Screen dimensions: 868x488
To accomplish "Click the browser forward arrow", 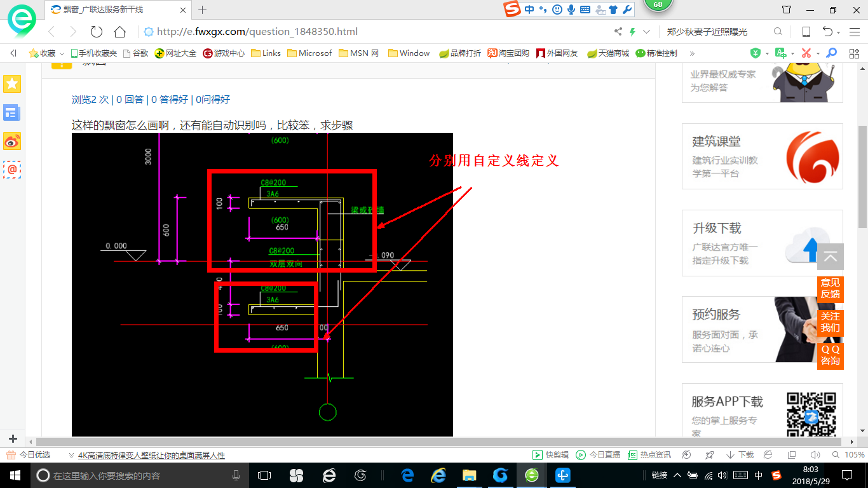I will pos(73,32).
